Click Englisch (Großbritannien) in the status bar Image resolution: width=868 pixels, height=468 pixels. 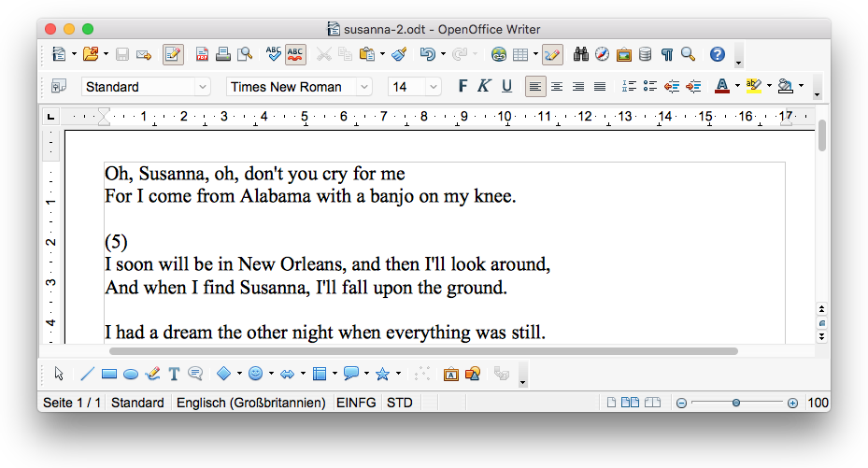[250, 403]
